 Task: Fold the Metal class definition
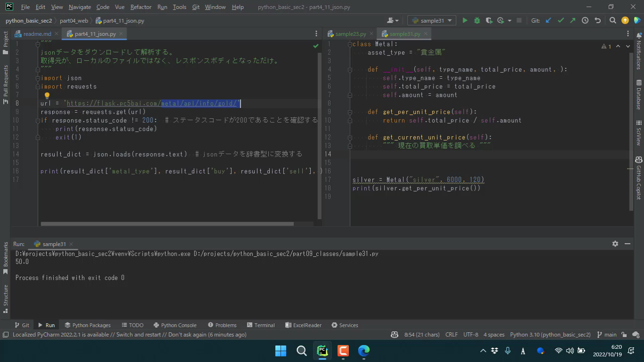(x=350, y=44)
